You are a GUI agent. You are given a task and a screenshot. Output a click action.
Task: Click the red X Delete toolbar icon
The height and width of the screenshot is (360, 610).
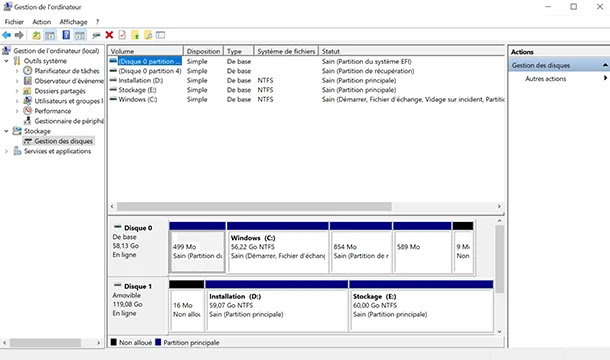[109, 35]
